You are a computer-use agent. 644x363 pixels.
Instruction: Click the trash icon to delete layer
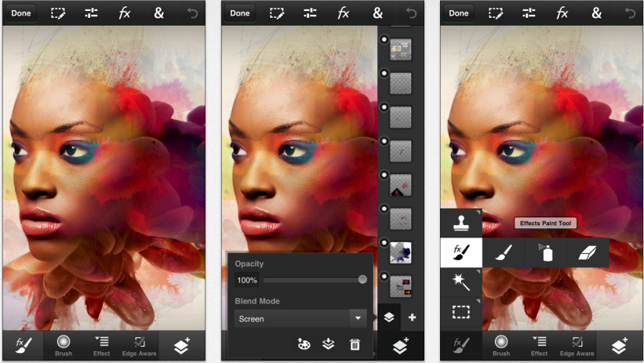click(355, 343)
